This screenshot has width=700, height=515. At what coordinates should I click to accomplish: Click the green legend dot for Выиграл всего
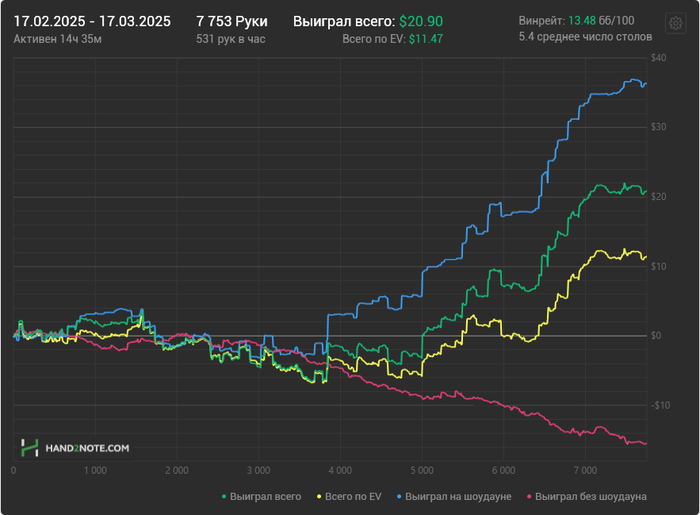coord(224,497)
